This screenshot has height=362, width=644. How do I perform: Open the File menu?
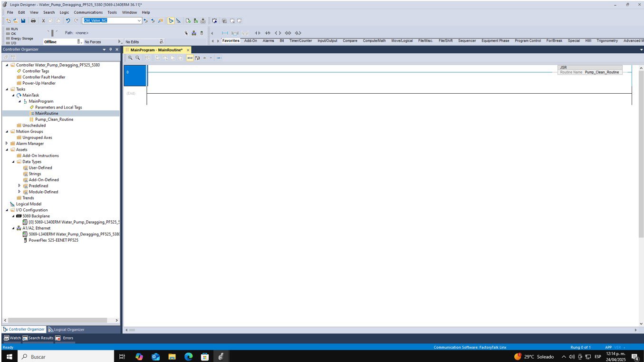(x=10, y=12)
